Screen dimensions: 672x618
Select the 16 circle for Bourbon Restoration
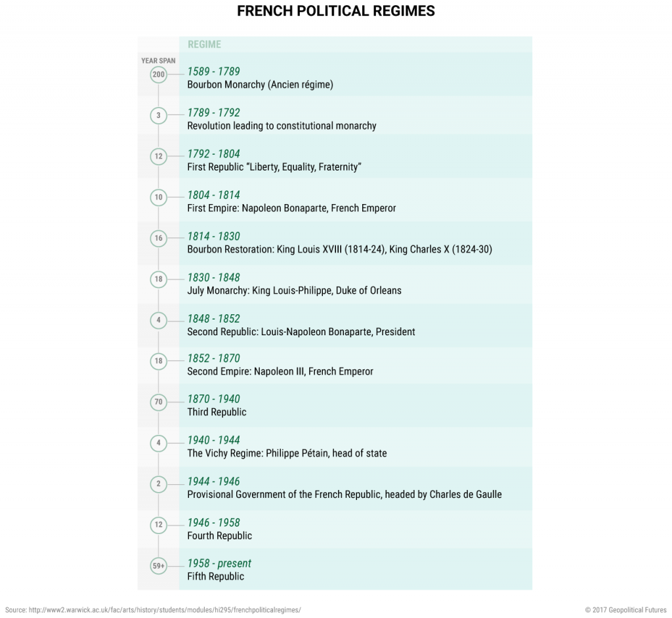158,239
